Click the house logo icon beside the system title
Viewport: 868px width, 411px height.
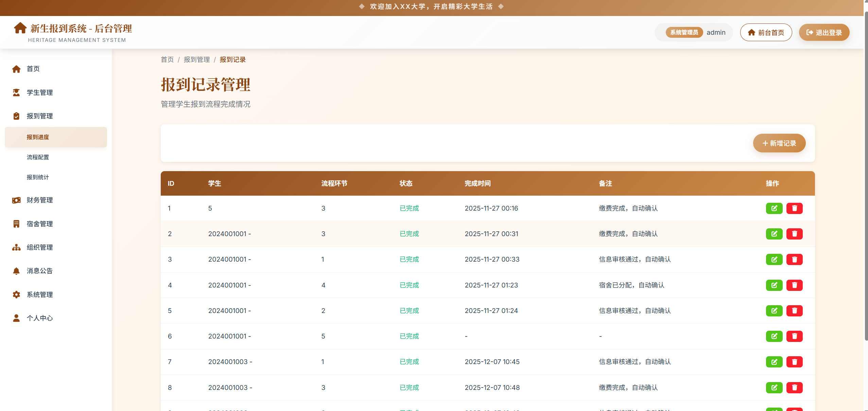point(20,28)
